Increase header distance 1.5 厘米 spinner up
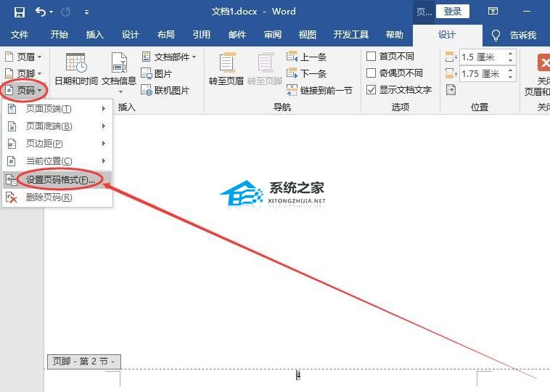The height and width of the screenshot is (392, 550). point(510,53)
